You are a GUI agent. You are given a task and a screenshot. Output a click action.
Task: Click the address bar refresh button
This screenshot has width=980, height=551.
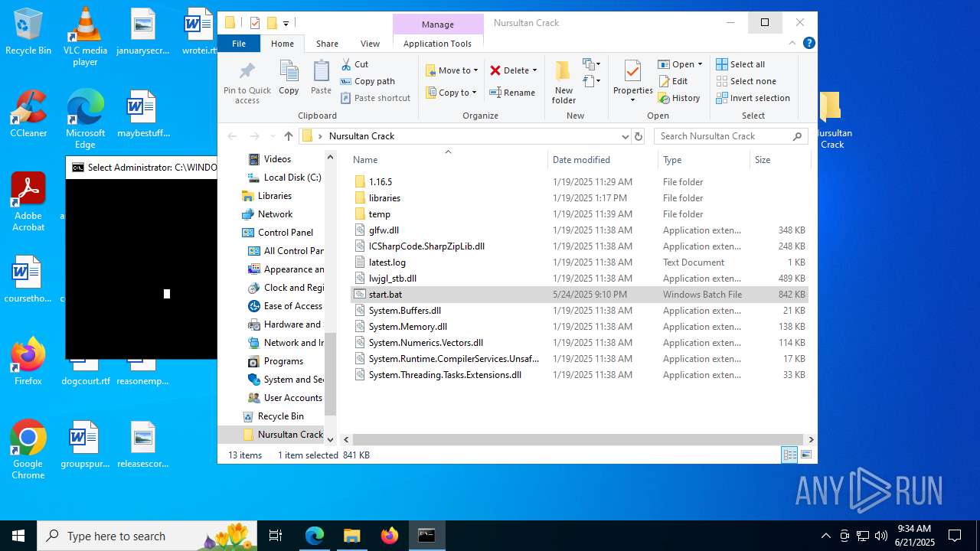639,136
